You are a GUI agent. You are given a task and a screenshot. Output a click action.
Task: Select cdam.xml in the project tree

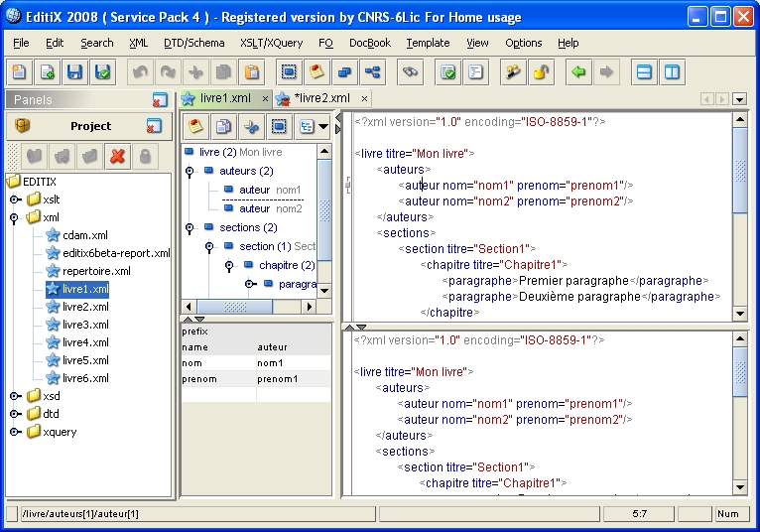click(x=85, y=235)
